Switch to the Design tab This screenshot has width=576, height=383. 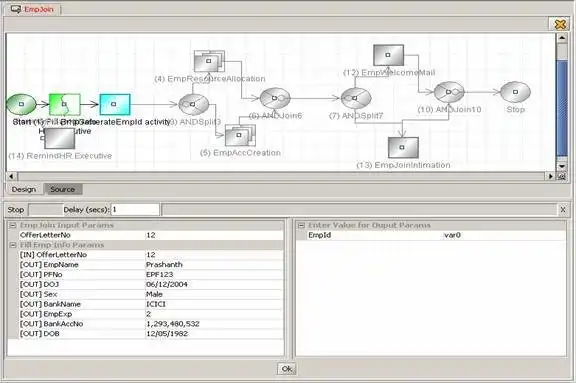[x=24, y=189]
